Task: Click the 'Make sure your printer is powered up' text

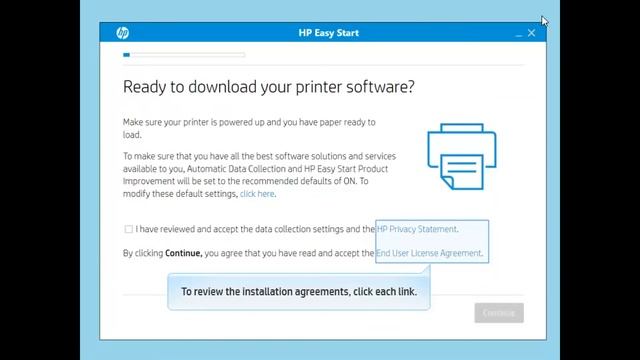Action: click(x=249, y=128)
